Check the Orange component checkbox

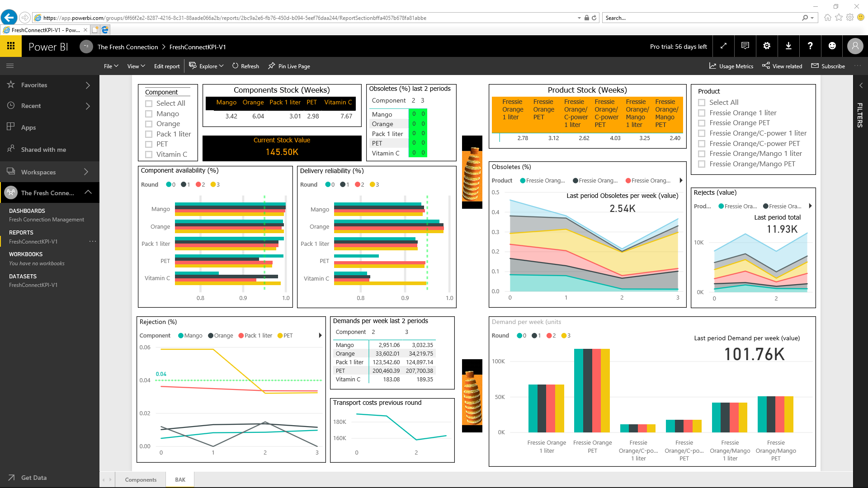pos(148,124)
